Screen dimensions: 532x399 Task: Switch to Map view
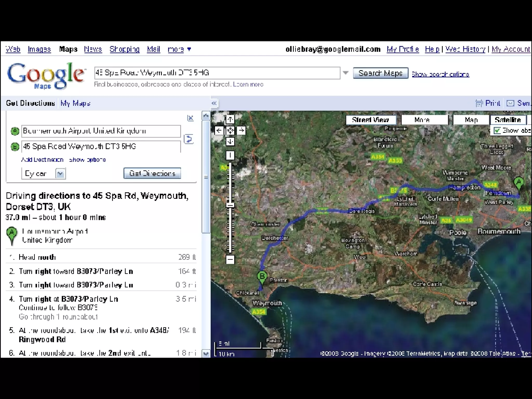(x=471, y=120)
